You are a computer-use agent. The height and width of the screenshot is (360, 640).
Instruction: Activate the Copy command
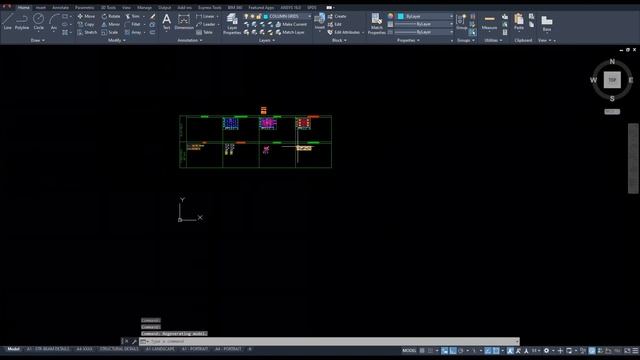86,24
